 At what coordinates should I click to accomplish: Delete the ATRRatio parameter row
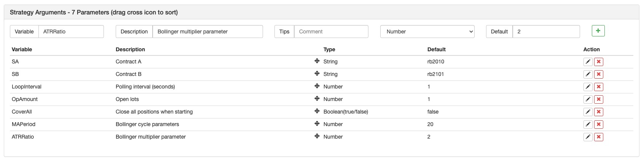coord(598,137)
